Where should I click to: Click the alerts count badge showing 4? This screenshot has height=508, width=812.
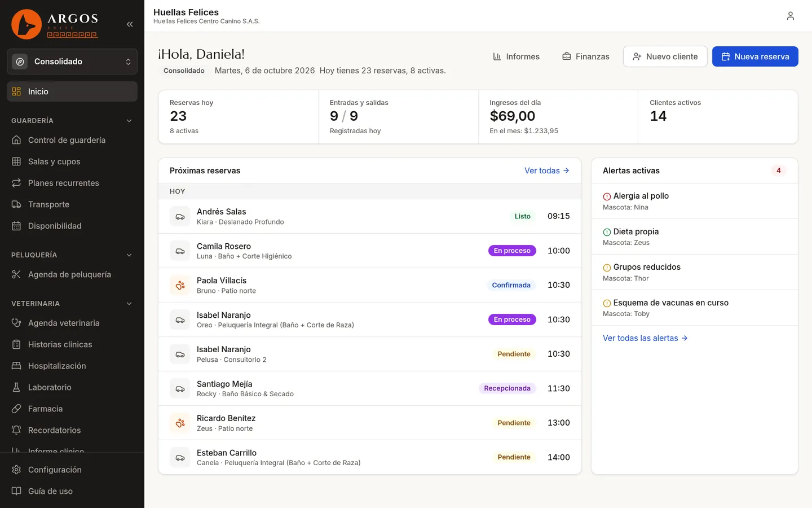pos(779,170)
